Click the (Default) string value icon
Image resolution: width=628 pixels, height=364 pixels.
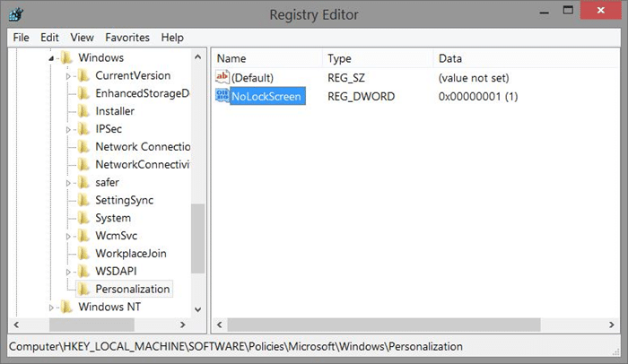click(x=222, y=76)
